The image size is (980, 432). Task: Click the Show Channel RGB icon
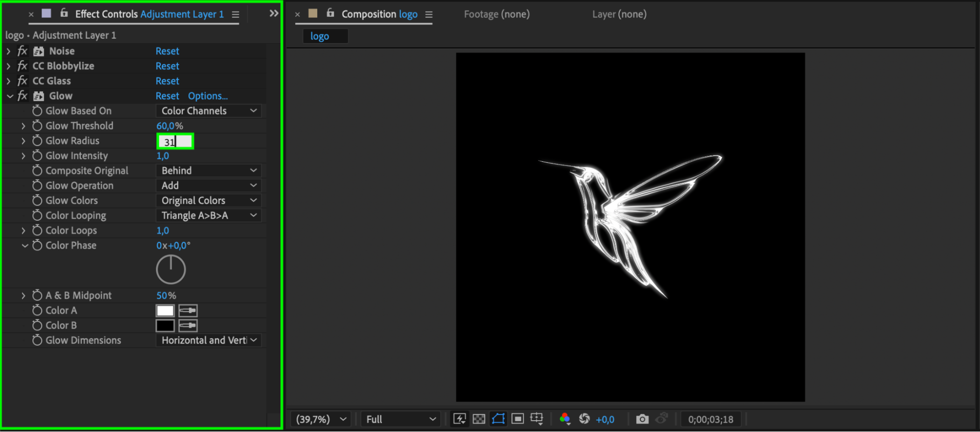click(x=565, y=419)
